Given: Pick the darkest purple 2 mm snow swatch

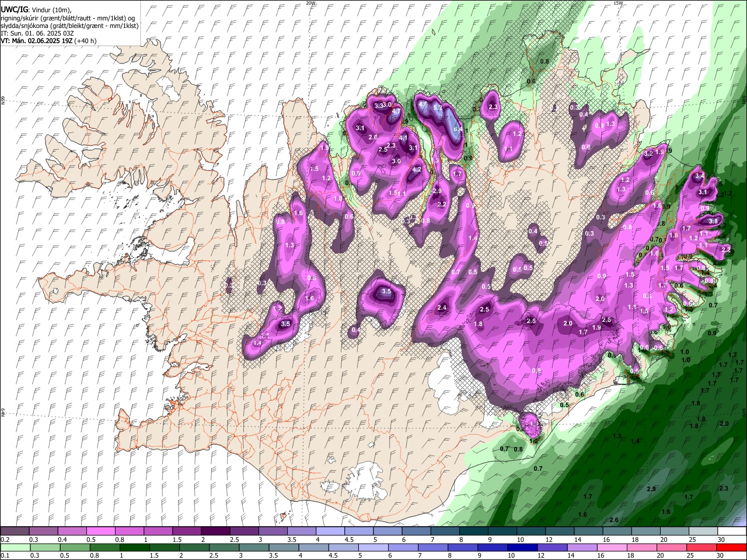Looking at the screenshot, I should coord(215,531).
